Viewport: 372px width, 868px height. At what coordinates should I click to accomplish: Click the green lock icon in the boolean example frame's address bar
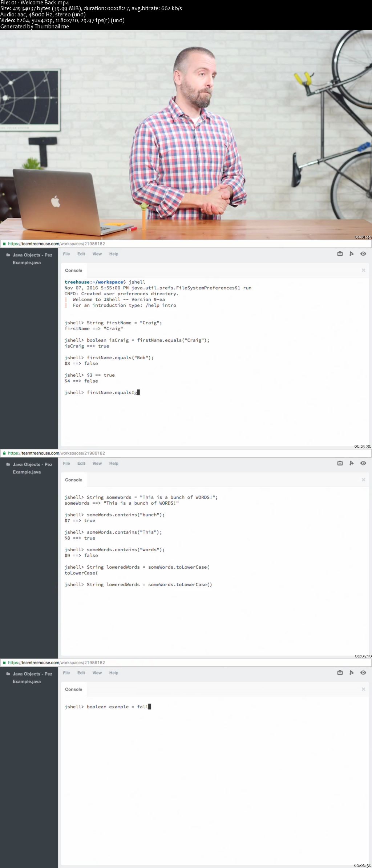[x=4, y=663]
